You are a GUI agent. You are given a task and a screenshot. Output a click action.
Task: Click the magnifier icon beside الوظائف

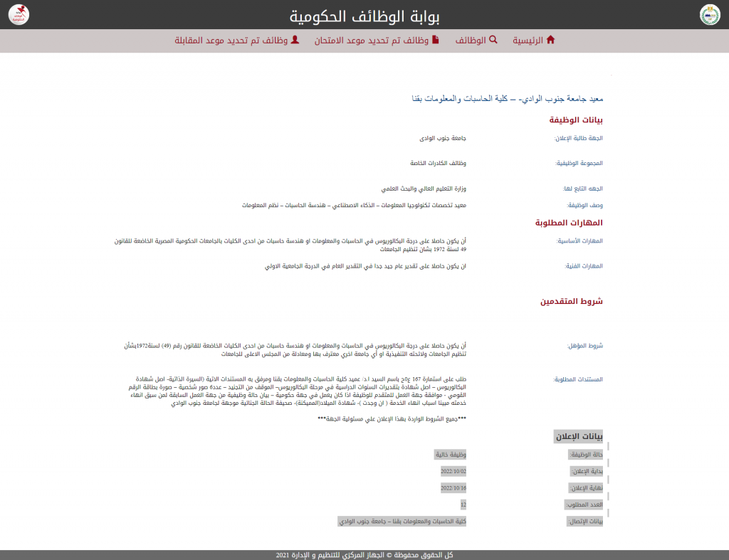pos(493,40)
